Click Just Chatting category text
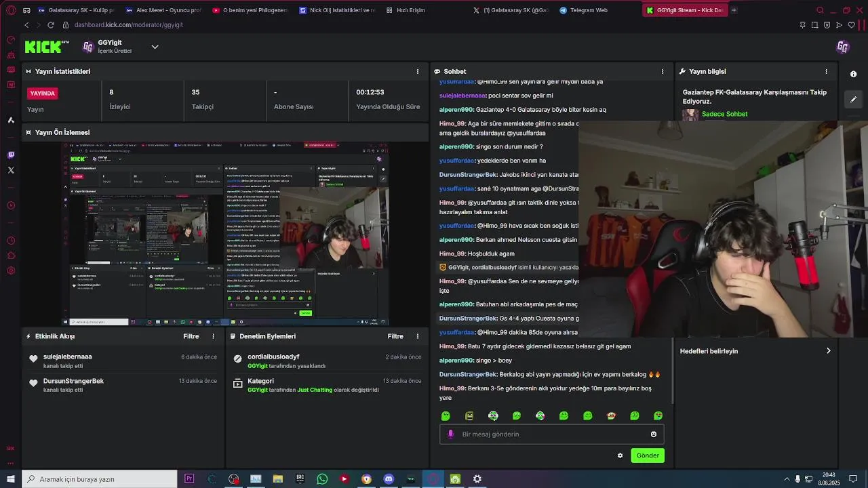The image size is (868, 488). click(315, 390)
